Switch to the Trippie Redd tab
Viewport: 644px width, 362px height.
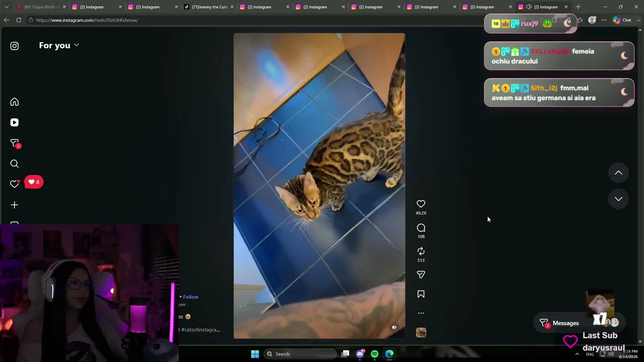40,7
